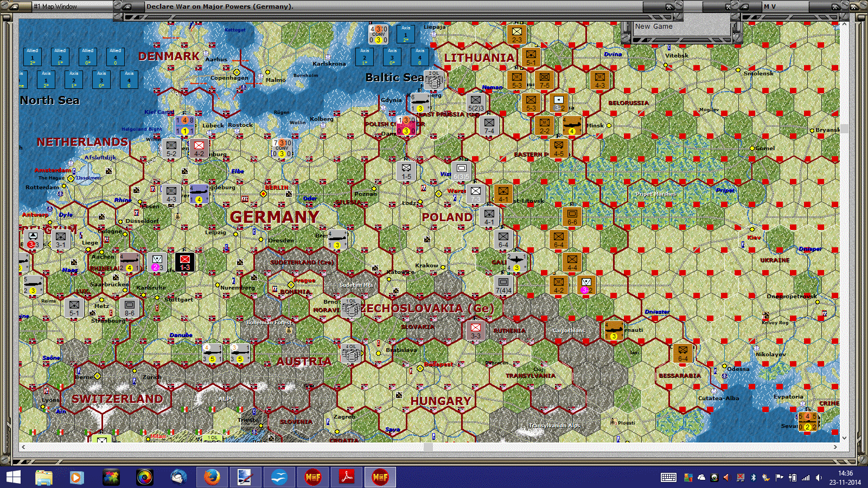
Task: Select the Soviet 5-1 unit in Lithuania
Action: [531, 57]
